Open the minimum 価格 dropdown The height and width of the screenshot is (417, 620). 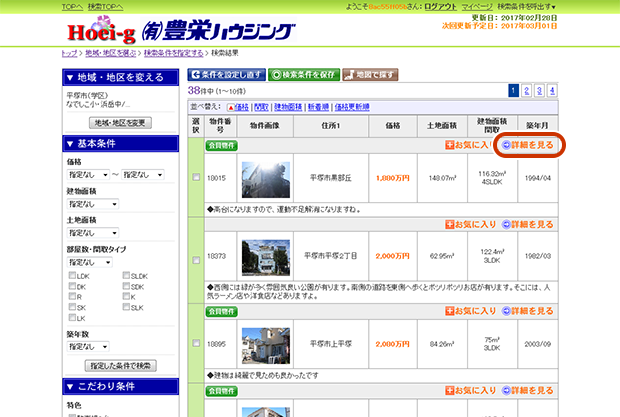88,175
